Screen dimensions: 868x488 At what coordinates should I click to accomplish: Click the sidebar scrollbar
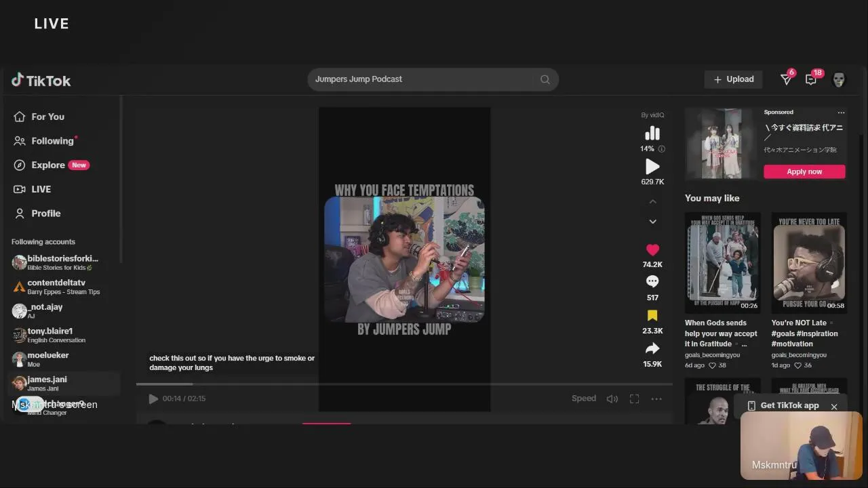[x=121, y=180]
